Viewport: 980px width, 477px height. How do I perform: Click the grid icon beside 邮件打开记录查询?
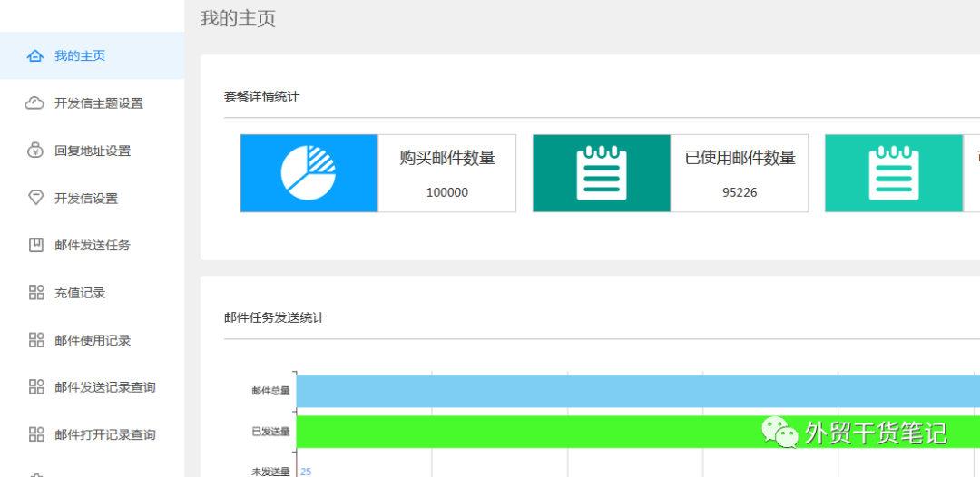coord(36,434)
